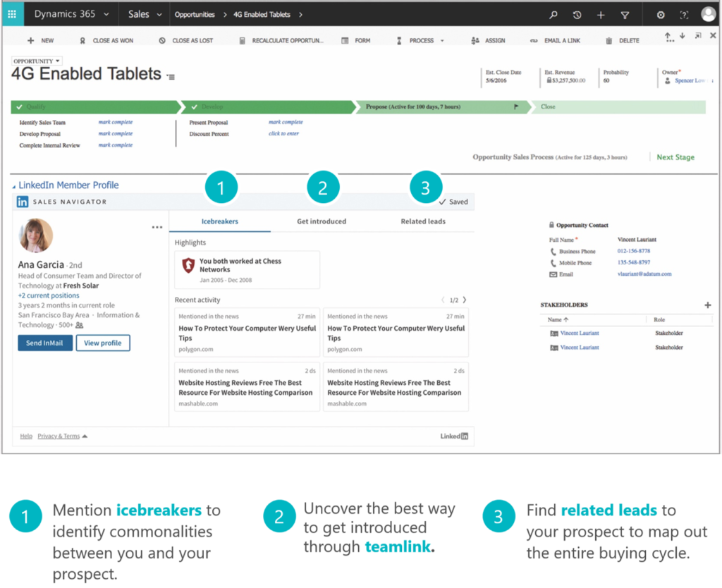Image resolution: width=722 pixels, height=588 pixels.
Task: Open the OPPORTUNITY form selector dropdown
Action: 37,61
